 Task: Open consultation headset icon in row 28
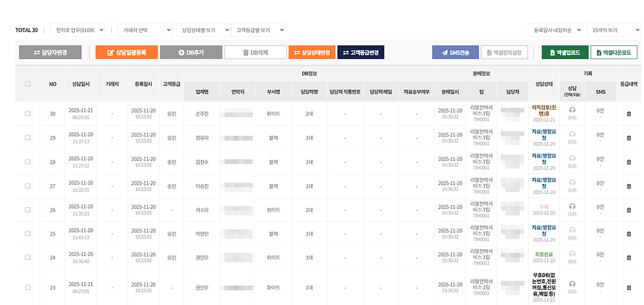coord(572,158)
